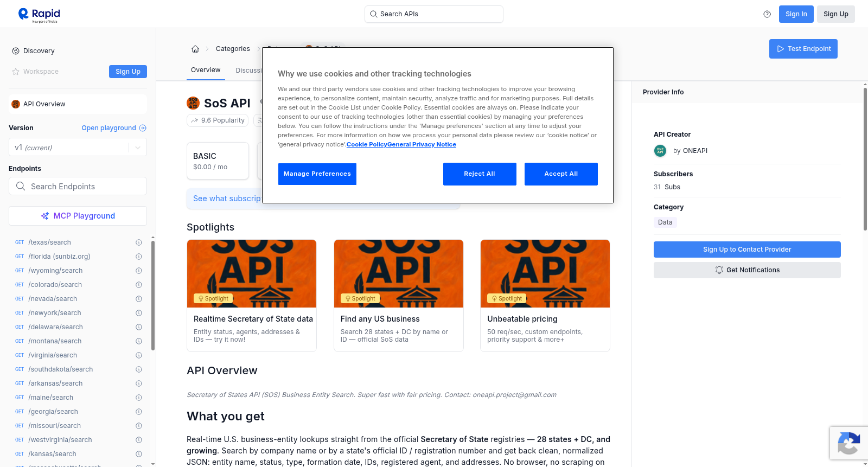Click the Search Endpoints field
Screen dimensions: 868x467
click(x=78, y=186)
